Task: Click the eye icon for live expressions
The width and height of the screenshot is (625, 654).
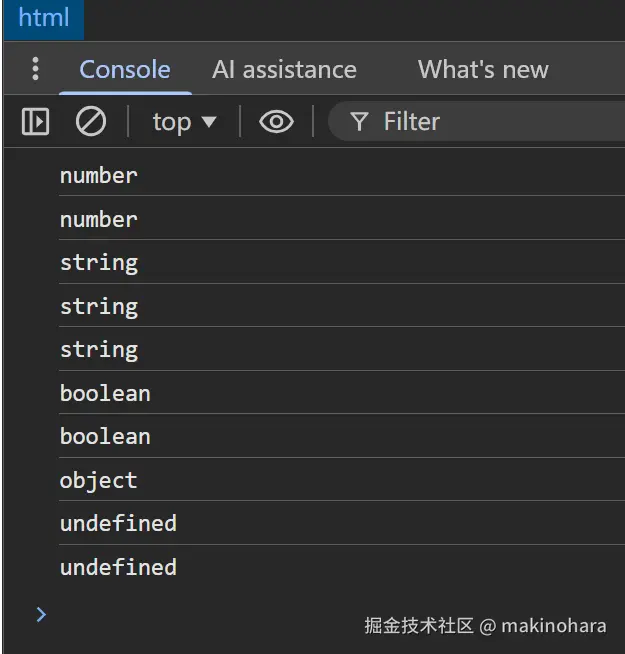Action: click(276, 122)
